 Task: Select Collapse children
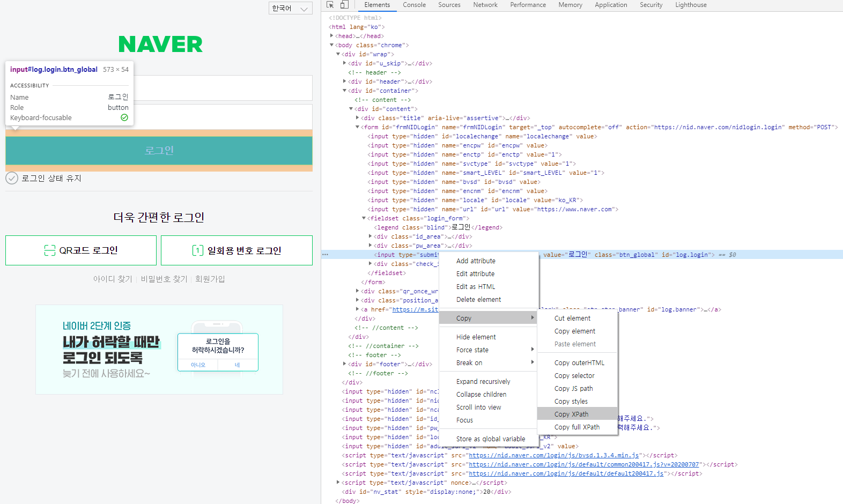(489, 395)
